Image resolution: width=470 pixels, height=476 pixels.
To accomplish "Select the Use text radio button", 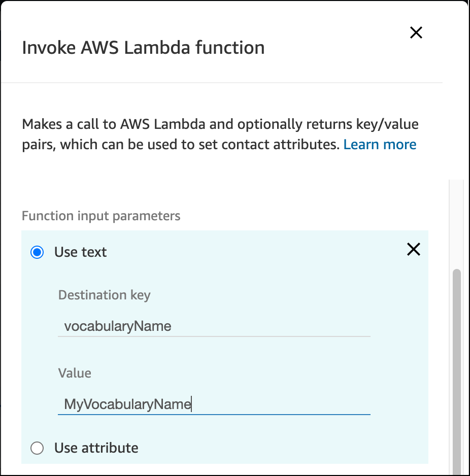I will pyautogui.click(x=37, y=252).
